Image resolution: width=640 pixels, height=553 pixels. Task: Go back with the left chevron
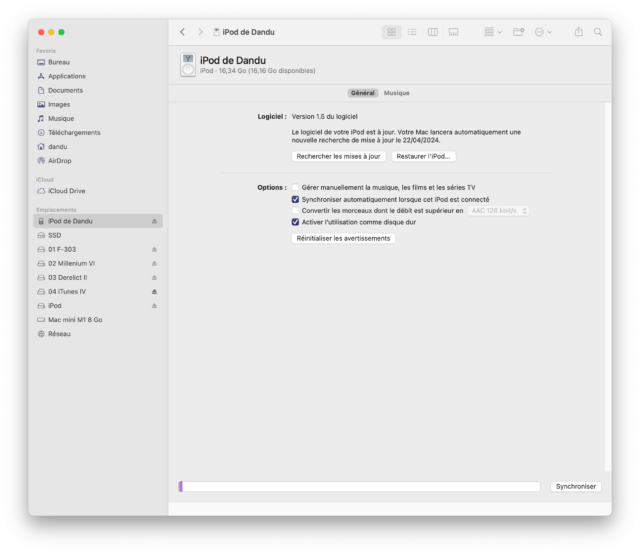[182, 32]
